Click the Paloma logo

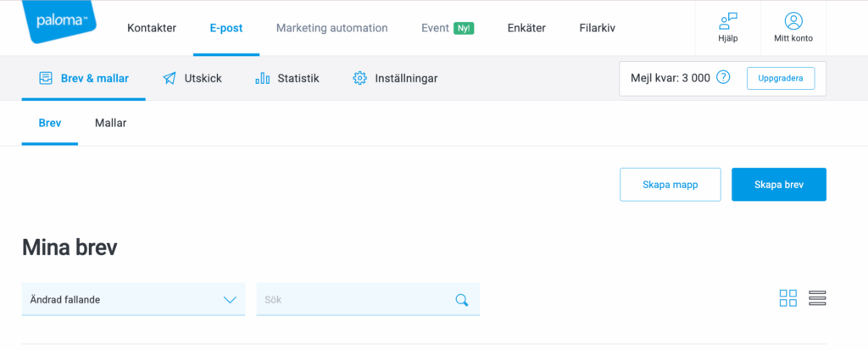pos(58,23)
